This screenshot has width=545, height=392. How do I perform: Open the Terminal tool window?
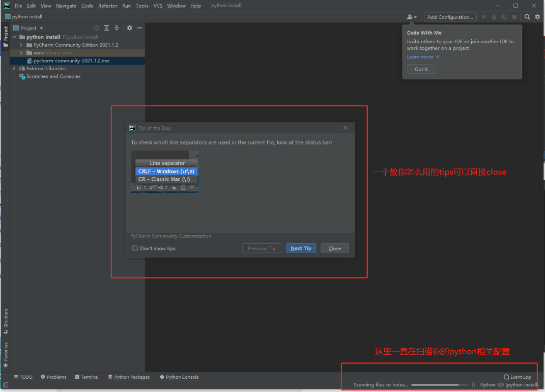coord(87,377)
